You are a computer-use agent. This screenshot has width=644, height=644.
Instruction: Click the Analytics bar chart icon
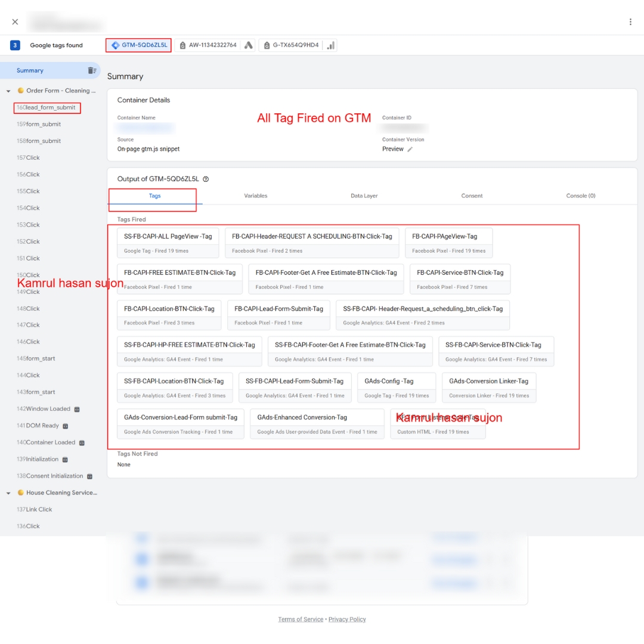tap(330, 45)
